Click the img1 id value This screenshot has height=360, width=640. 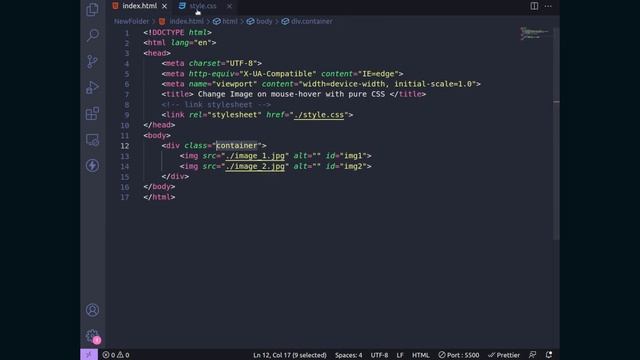pos(353,156)
